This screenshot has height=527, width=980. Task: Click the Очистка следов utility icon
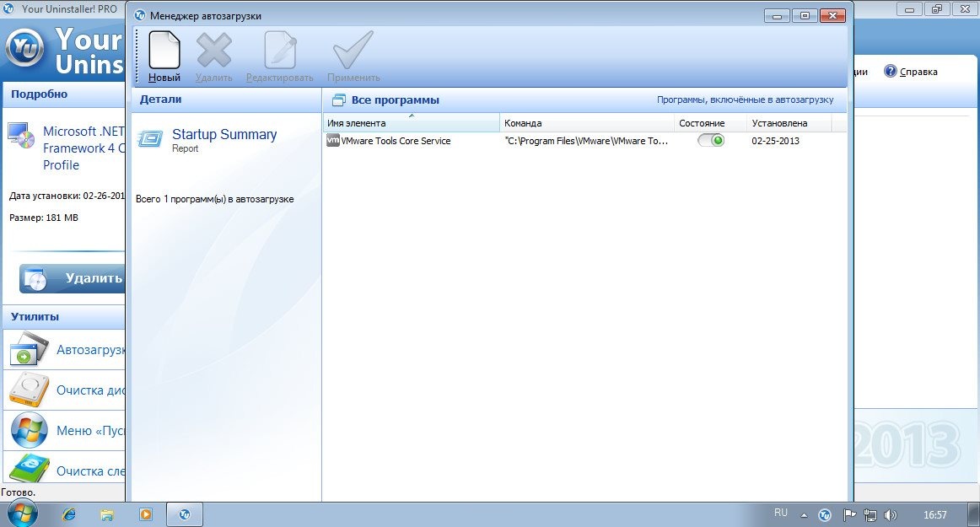[29, 468]
